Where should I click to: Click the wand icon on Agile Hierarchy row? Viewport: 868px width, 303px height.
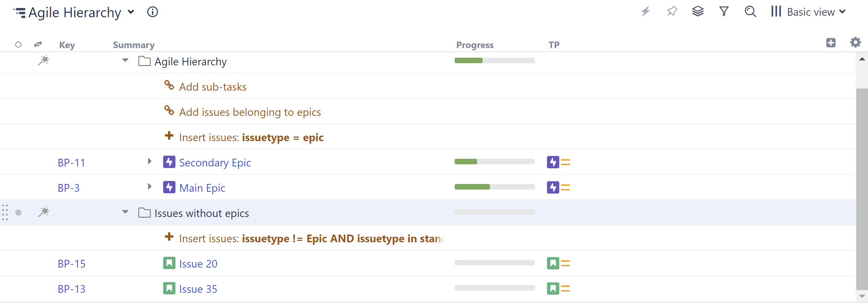(x=44, y=61)
